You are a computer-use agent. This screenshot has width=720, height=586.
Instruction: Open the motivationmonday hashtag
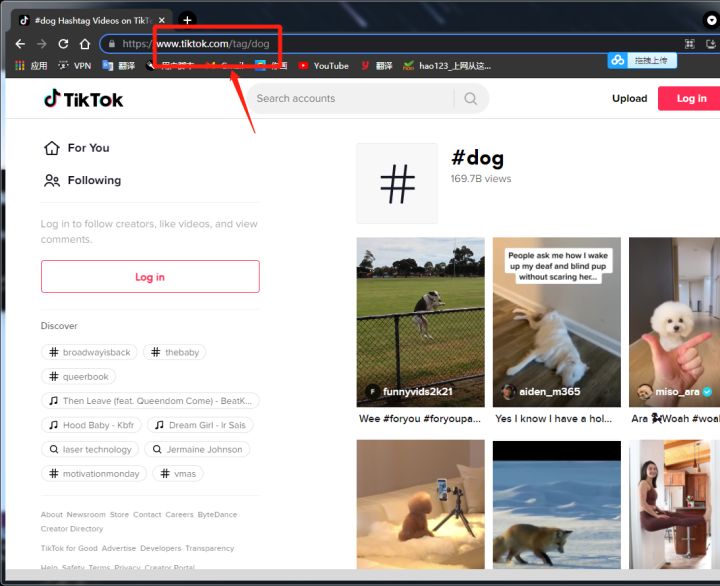point(94,473)
